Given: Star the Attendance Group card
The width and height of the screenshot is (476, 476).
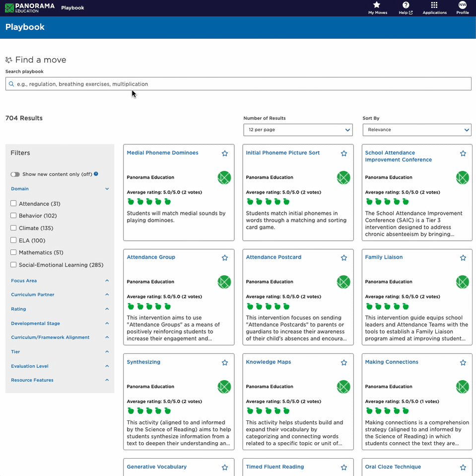Looking at the screenshot, I should point(225,258).
